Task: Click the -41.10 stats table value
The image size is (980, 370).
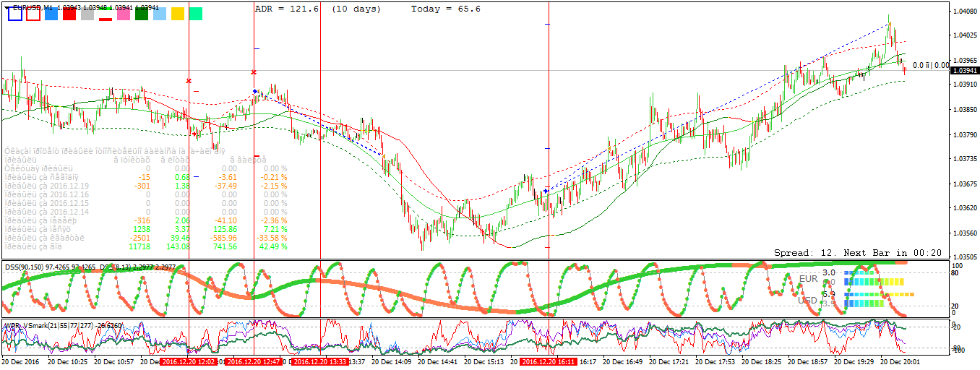Action: point(225,220)
